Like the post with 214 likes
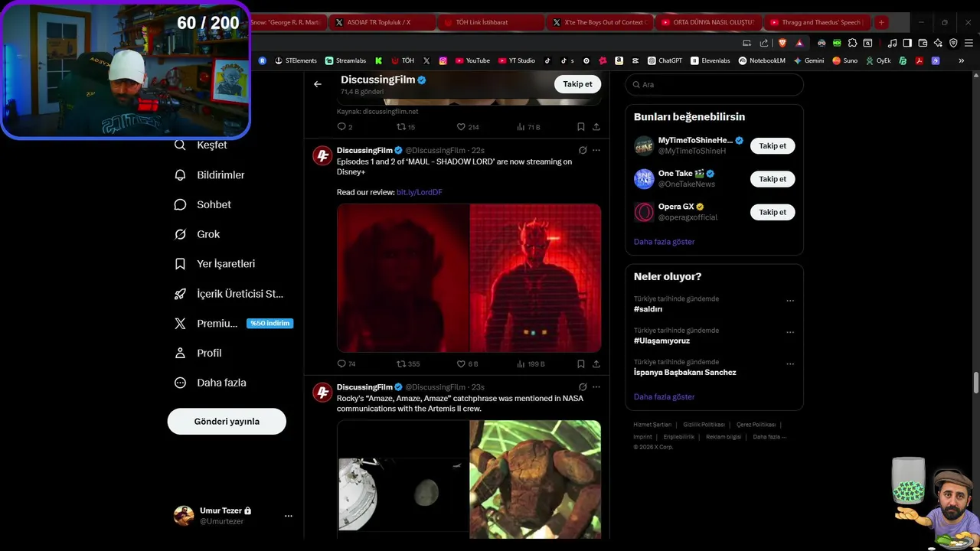The width and height of the screenshot is (980, 551). click(468, 127)
